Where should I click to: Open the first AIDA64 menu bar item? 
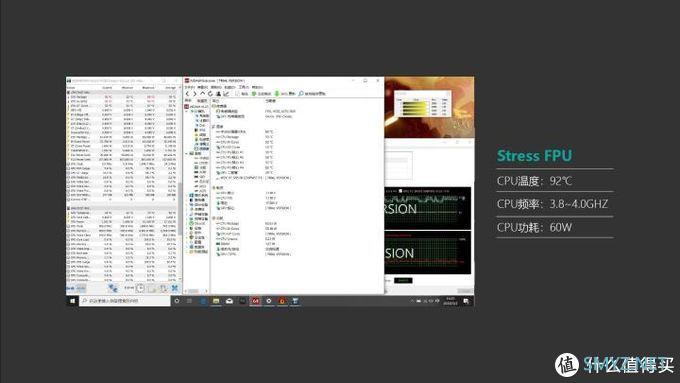point(190,87)
